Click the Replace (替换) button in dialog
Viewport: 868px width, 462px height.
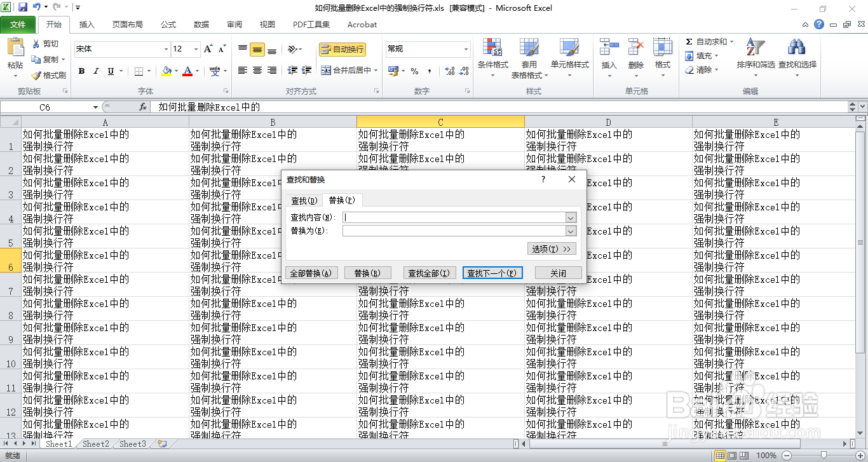367,273
